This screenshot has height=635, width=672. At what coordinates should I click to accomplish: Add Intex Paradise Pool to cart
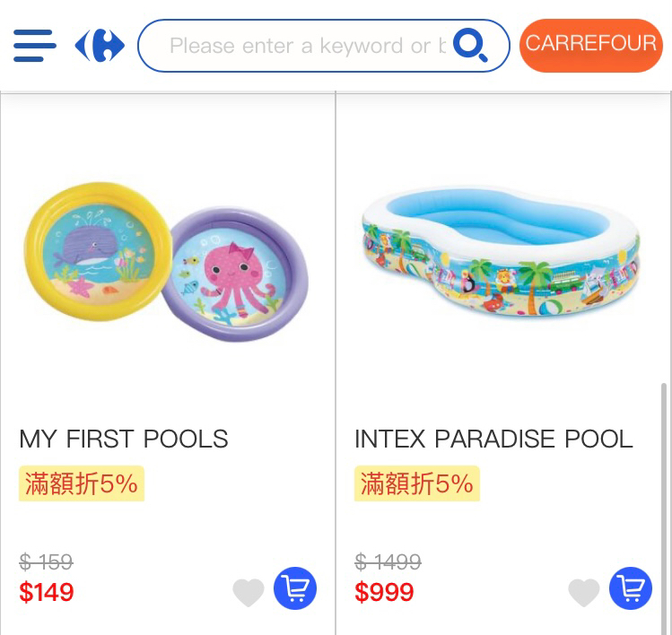coord(631,588)
